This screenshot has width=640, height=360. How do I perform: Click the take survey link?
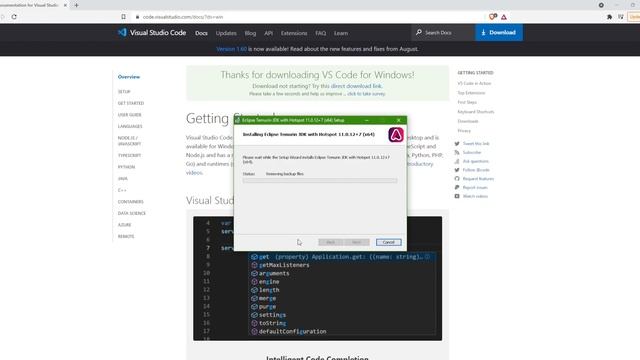(x=366, y=94)
